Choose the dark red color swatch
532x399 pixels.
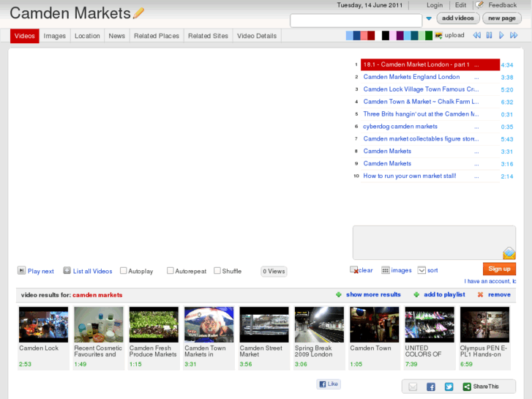[371, 35]
